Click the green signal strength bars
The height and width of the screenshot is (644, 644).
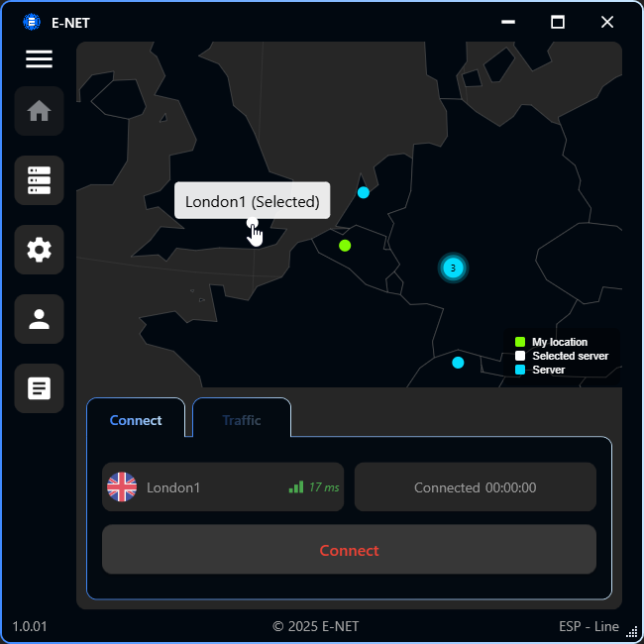coord(296,487)
